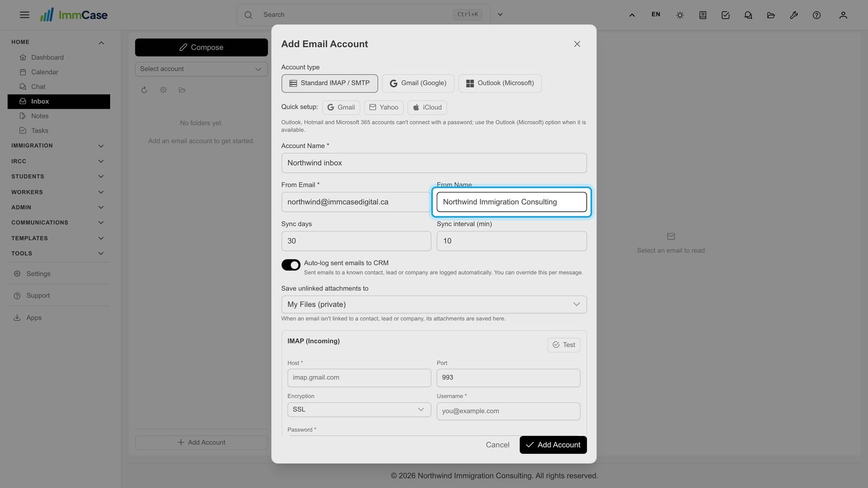Click the Account Name input field
The image size is (868, 488).
(x=434, y=163)
